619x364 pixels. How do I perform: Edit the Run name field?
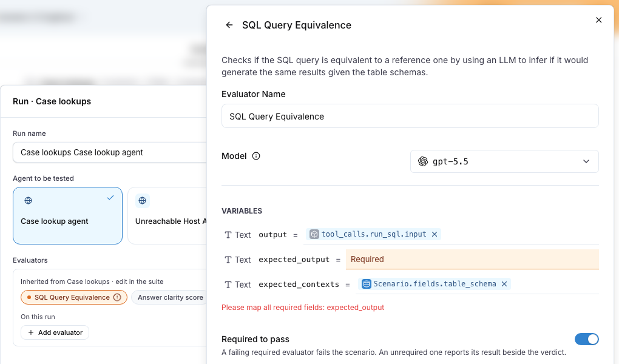pos(110,152)
